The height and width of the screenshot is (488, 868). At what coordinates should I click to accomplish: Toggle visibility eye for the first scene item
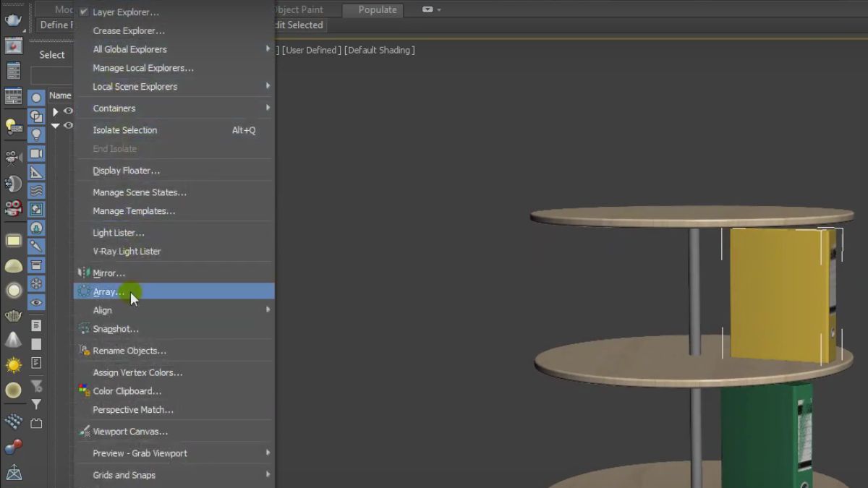point(69,111)
